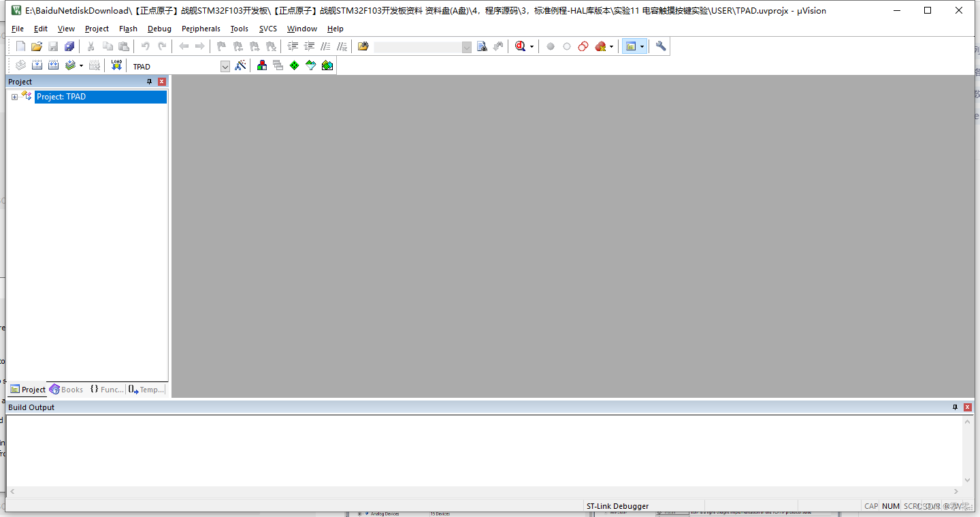
Task: Open the Flash menu
Action: [128, 29]
